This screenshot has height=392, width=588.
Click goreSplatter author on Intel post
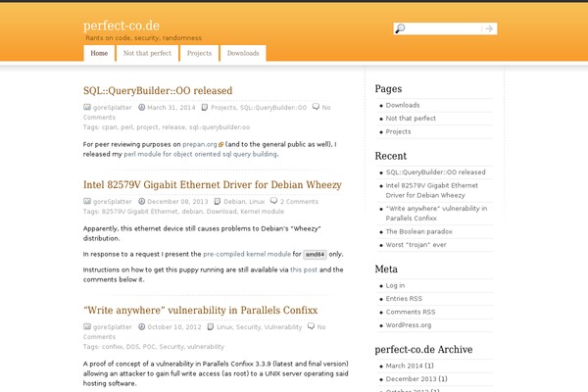coord(112,202)
